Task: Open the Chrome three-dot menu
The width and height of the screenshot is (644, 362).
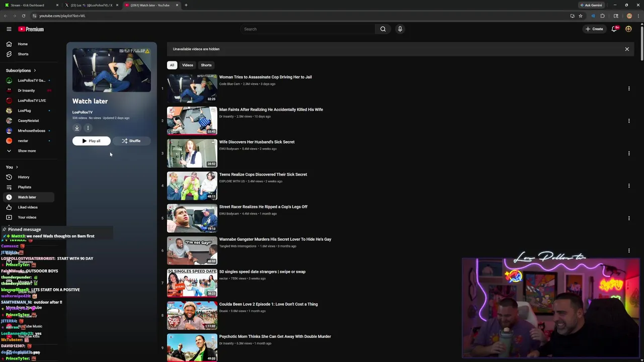Action: click(x=638, y=16)
